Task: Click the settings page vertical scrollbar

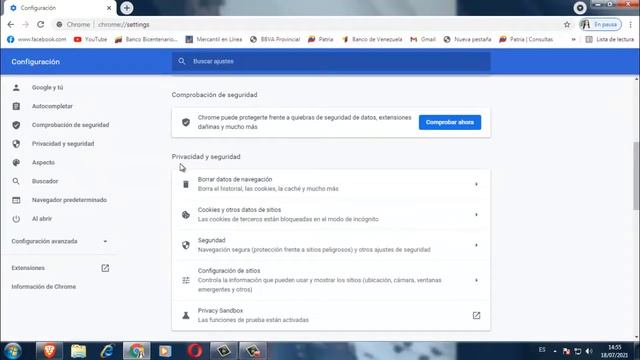Action: (636, 176)
